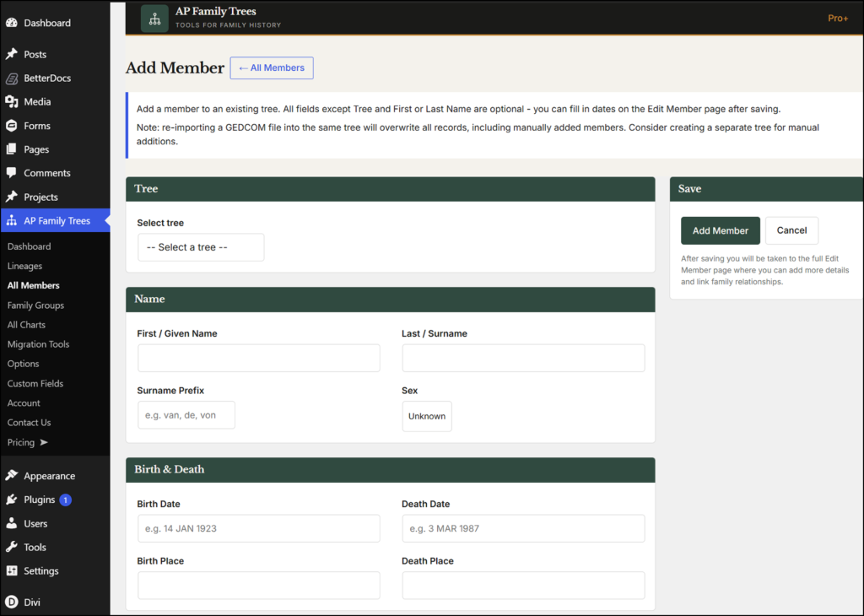Click the green Add Member button
864x616 pixels.
(721, 230)
